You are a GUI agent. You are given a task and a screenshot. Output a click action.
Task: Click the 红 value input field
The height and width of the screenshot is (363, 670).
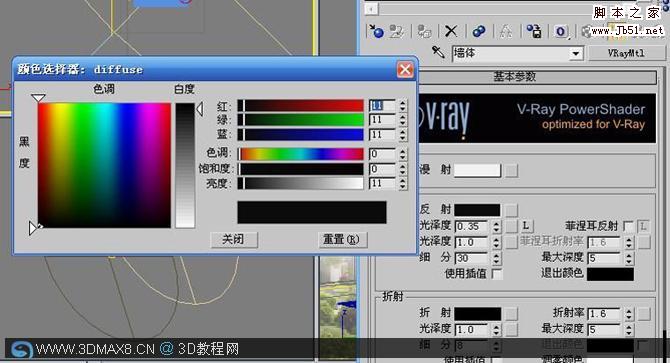click(383, 105)
